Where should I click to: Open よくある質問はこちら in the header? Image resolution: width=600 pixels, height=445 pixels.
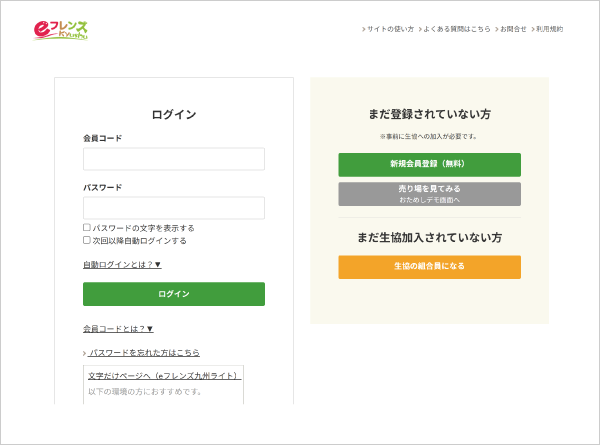(x=456, y=29)
